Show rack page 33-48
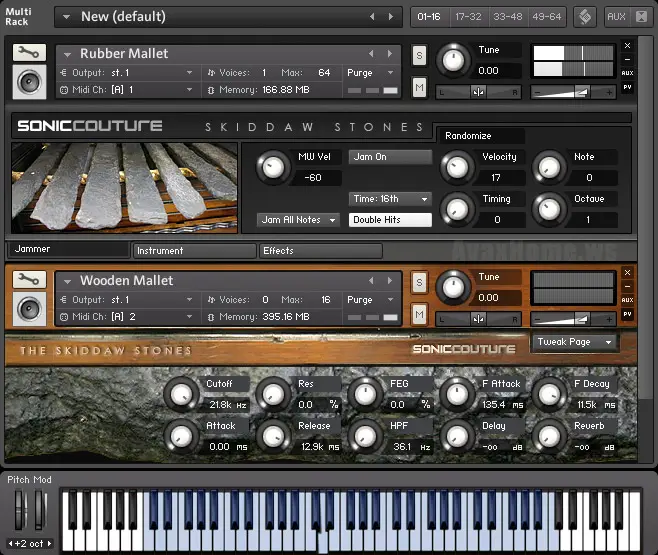 coord(508,17)
